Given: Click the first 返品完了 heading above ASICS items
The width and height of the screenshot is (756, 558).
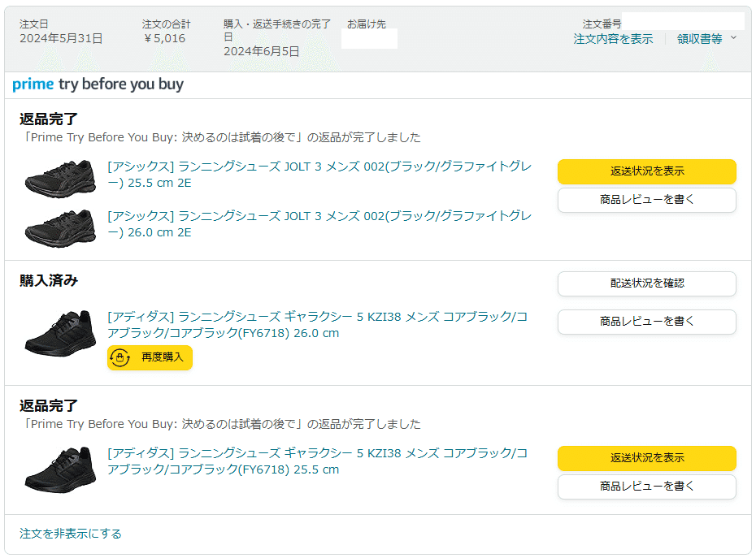Looking at the screenshot, I should tap(48, 119).
